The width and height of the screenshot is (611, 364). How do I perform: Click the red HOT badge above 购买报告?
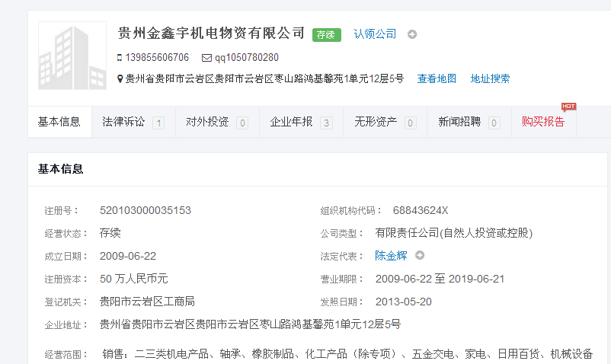pos(568,107)
